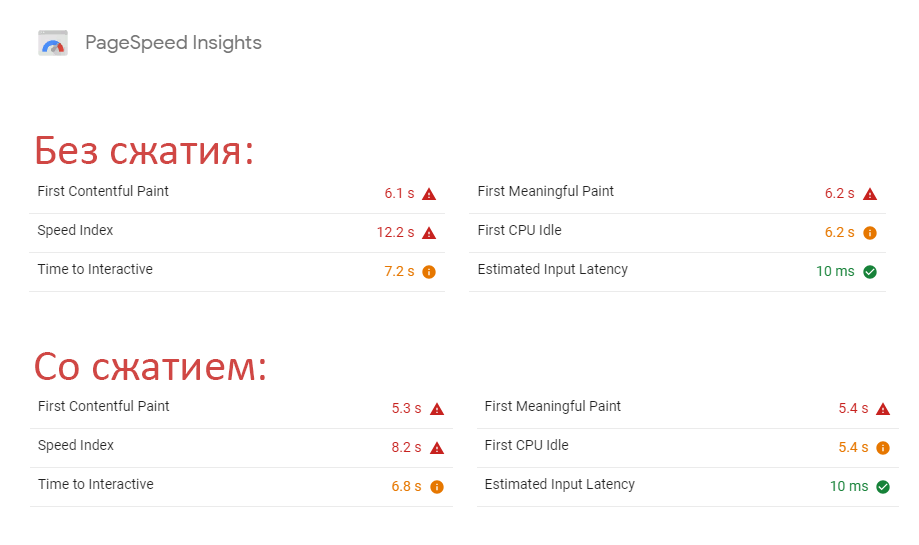
Task: Select the 'Со сжатием:' heading
Action: (151, 366)
